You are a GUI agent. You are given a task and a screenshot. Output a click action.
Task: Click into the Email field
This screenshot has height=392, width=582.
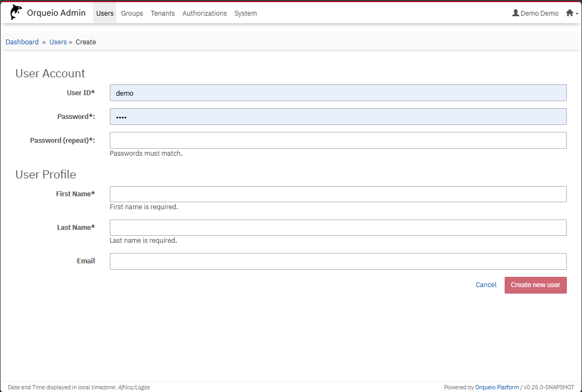point(338,261)
